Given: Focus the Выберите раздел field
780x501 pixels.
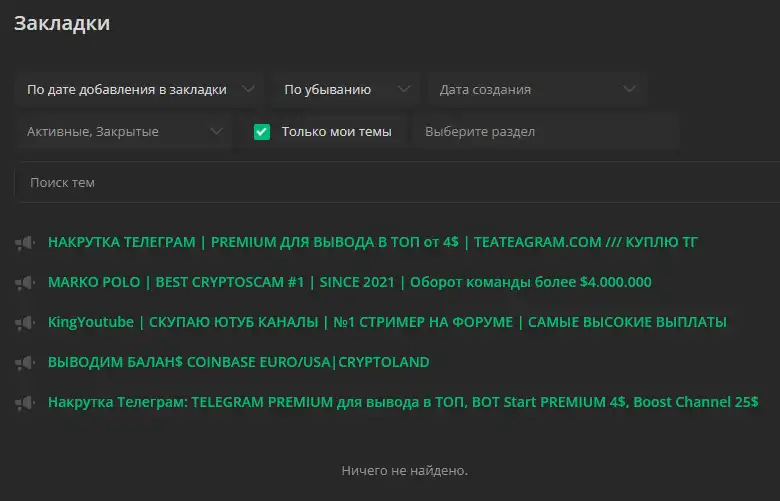Looking at the screenshot, I should point(545,132).
